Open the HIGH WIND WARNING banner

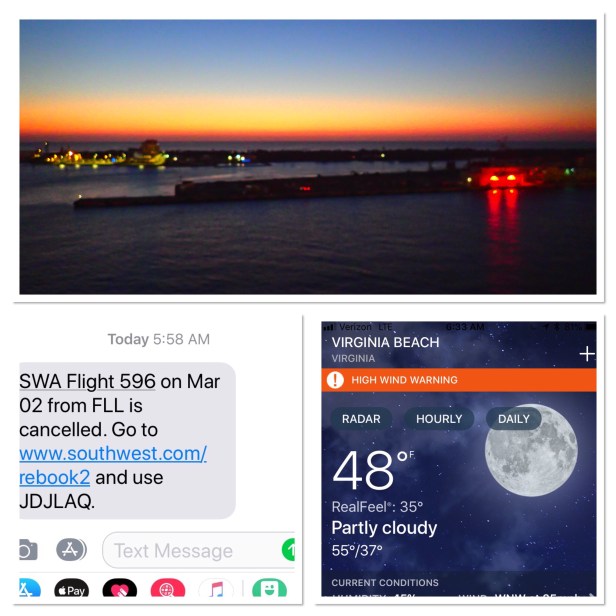[458, 380]
